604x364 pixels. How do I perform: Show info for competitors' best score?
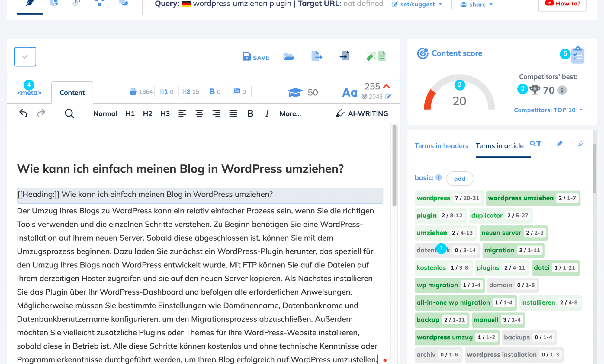pyautogui.click(x=562, y=90)
